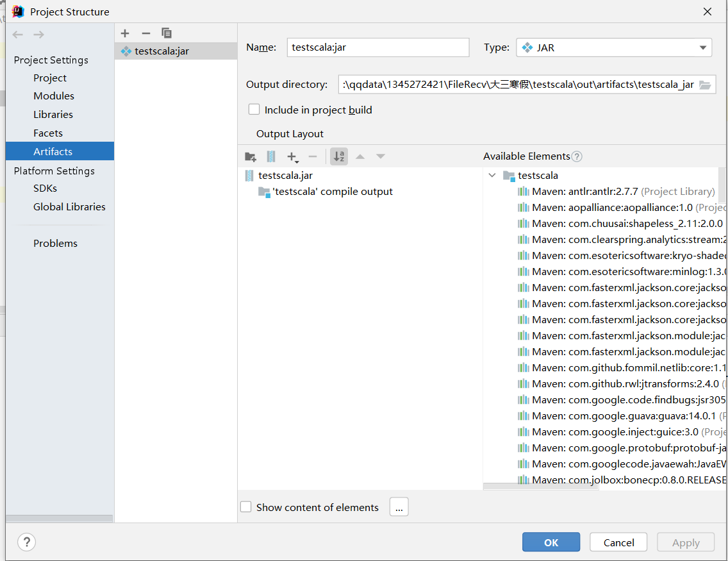This screenshot has height=561, width=728.
Task: Click the IntelliJ logo in title bar
Action: coord(18,12)
